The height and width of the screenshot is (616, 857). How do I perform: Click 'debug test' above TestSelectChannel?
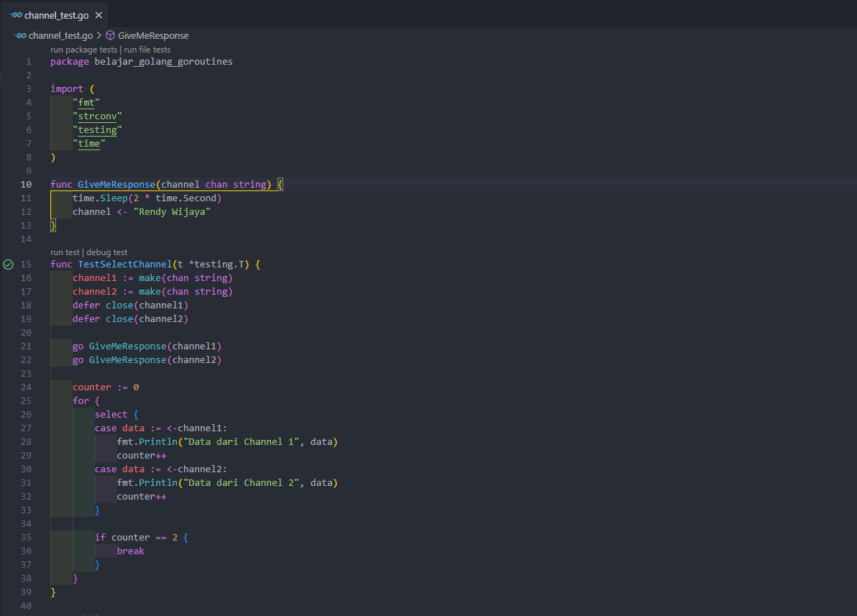(x=106, y=252)
